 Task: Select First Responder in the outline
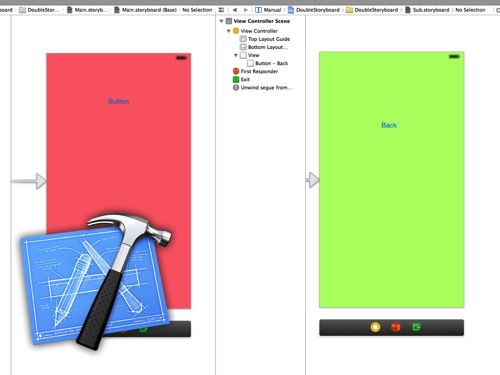[255, 71]
